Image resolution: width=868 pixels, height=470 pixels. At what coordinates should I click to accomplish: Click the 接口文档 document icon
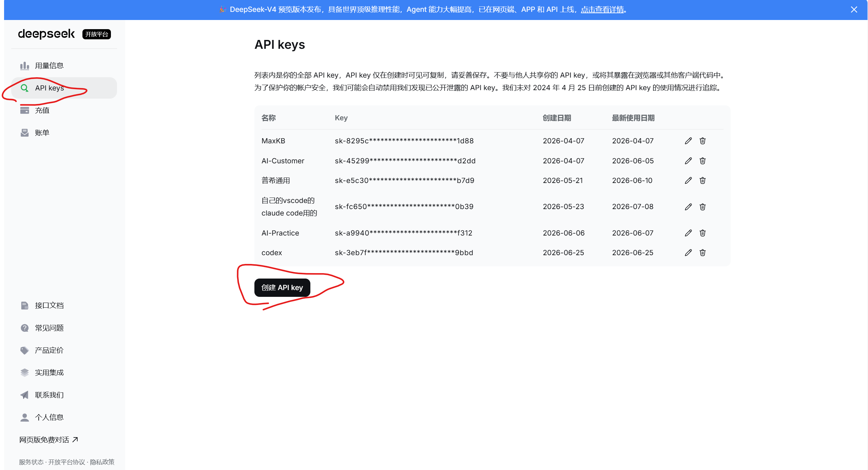(x=24, y=306)
